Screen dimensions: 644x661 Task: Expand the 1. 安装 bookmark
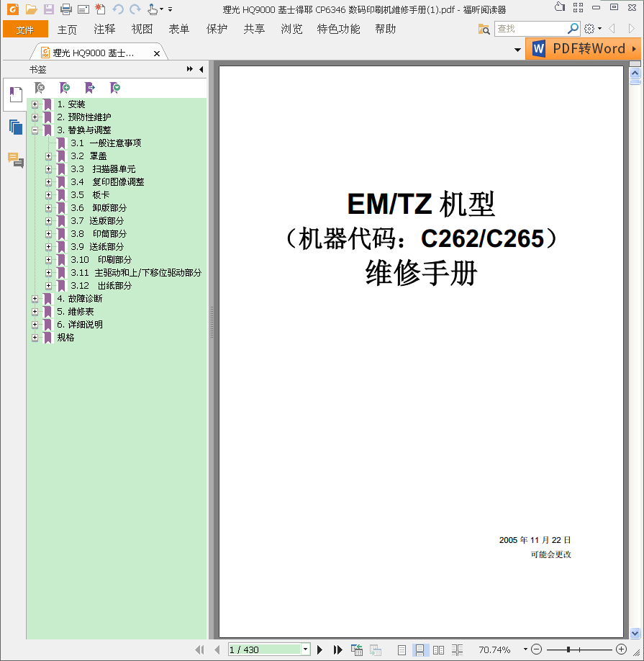pyautogui.click(x=35, y=104)
